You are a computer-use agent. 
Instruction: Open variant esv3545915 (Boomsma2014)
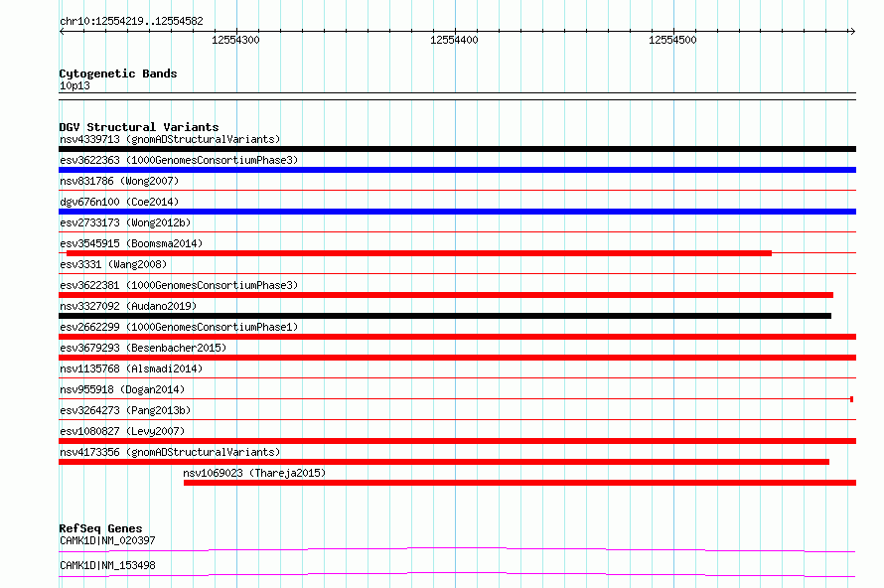131,243
